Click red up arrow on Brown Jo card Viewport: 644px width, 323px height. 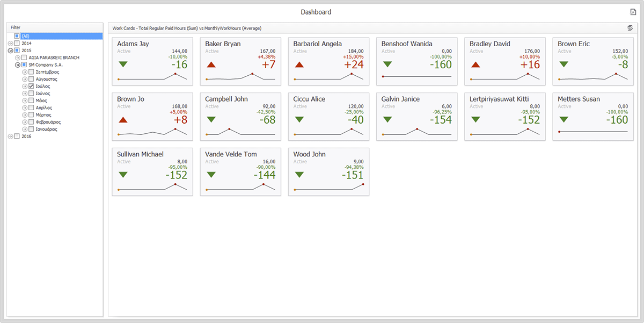click(x=123, y=120)
